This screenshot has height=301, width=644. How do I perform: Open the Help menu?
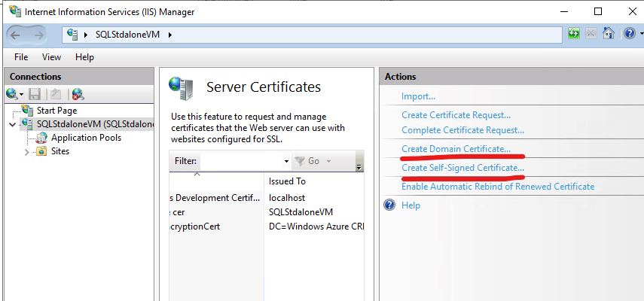click(x=84, y=57)
